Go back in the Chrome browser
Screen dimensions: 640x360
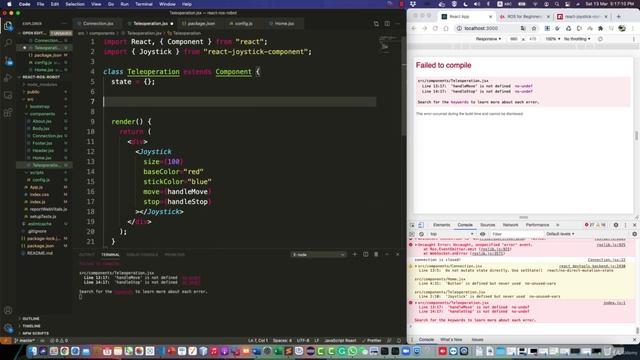tap(413, 28)
